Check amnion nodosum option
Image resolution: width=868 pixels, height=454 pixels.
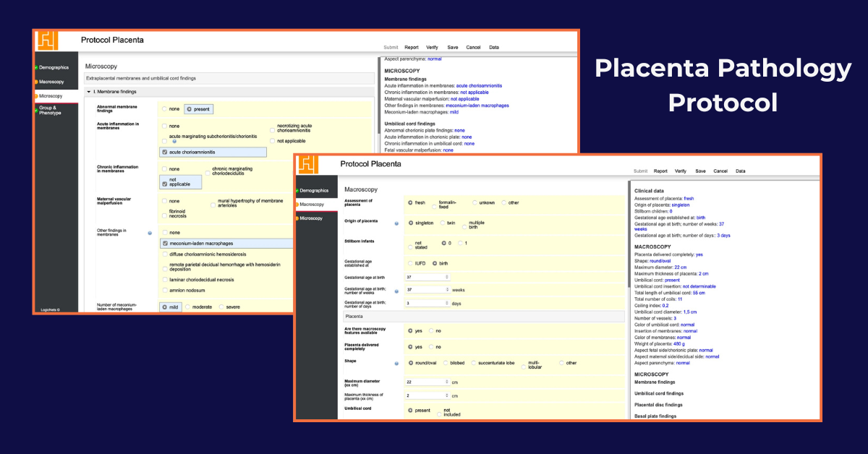pyautogui.click(x=166, y=289)
